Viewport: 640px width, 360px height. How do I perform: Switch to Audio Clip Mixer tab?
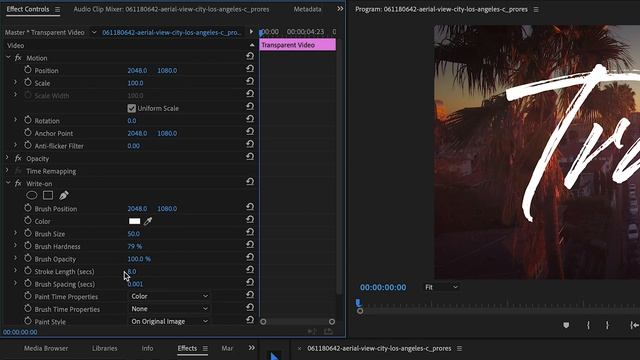coord(171,9)
